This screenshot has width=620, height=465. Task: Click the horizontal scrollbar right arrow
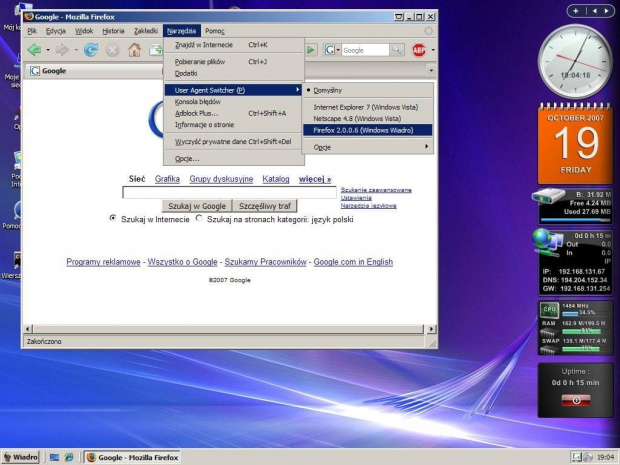(x=431, y=329)
